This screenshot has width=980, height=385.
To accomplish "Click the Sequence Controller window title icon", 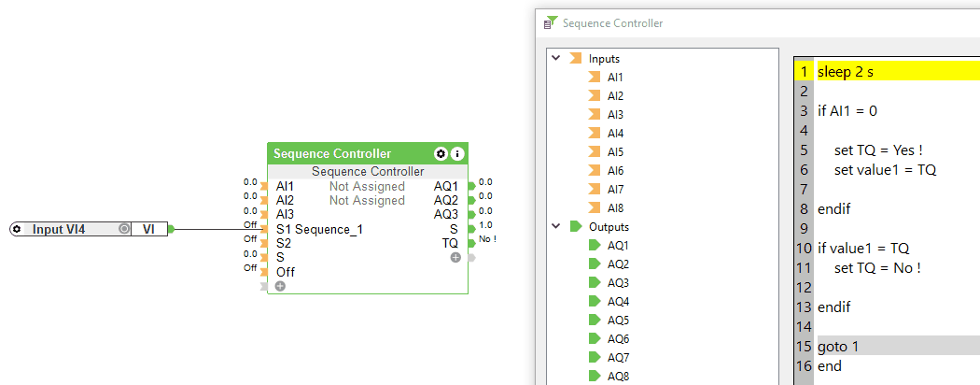I will coord(551,22).
